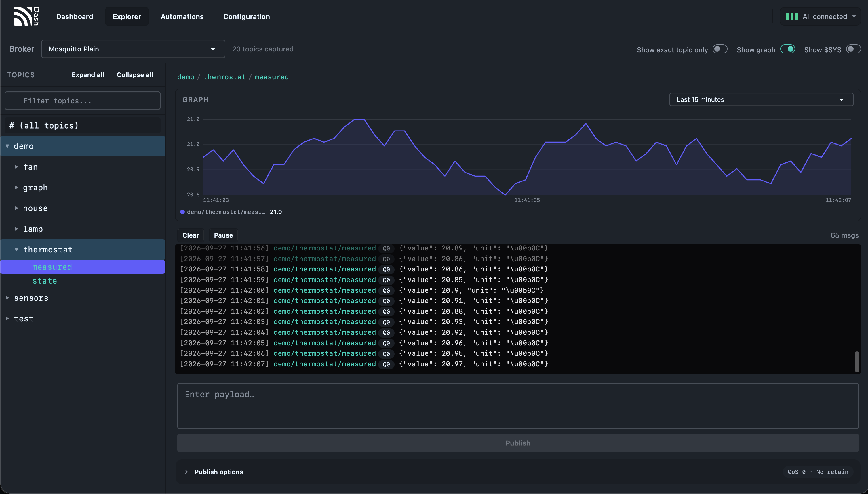Click the QoS 0 · No retain badge

[x=818, y=472]
